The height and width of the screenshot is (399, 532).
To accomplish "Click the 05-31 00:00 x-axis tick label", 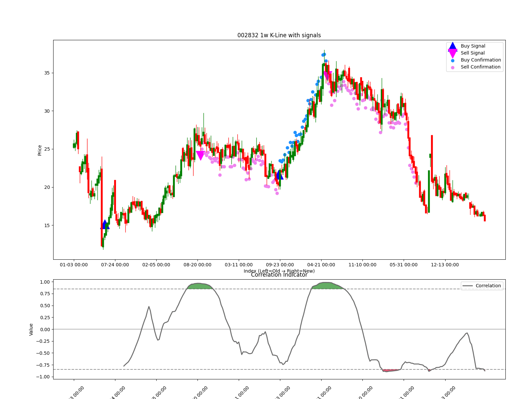I will [x=404, y=265].
